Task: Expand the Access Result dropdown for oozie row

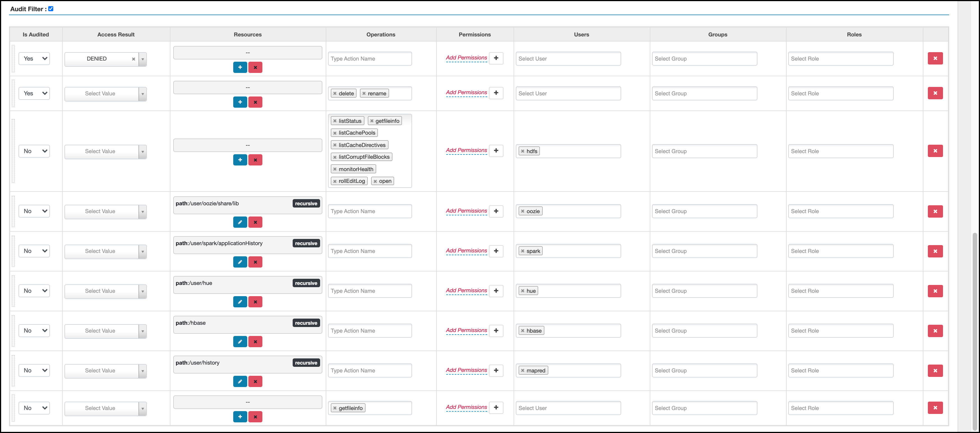Action: click(143, 211)
